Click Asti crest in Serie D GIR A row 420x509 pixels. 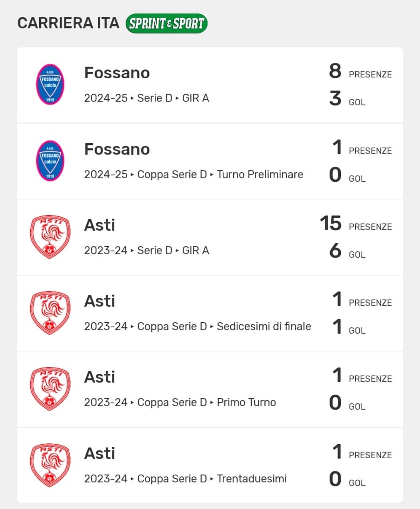pyautogui.click(x=50, y=237)
